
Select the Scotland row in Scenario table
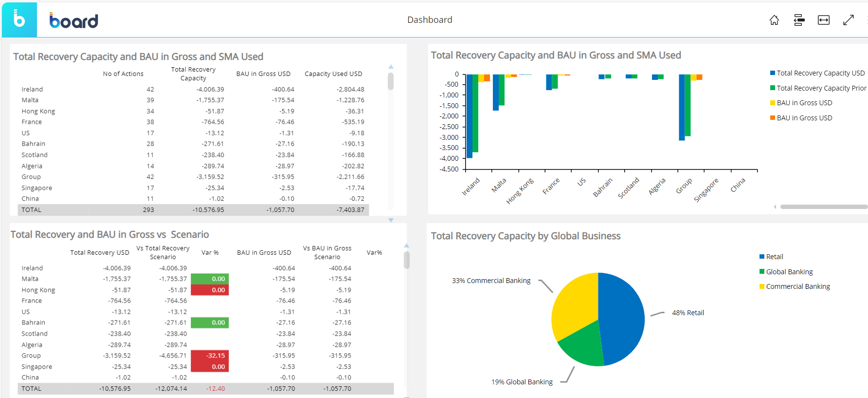point(206,334)
